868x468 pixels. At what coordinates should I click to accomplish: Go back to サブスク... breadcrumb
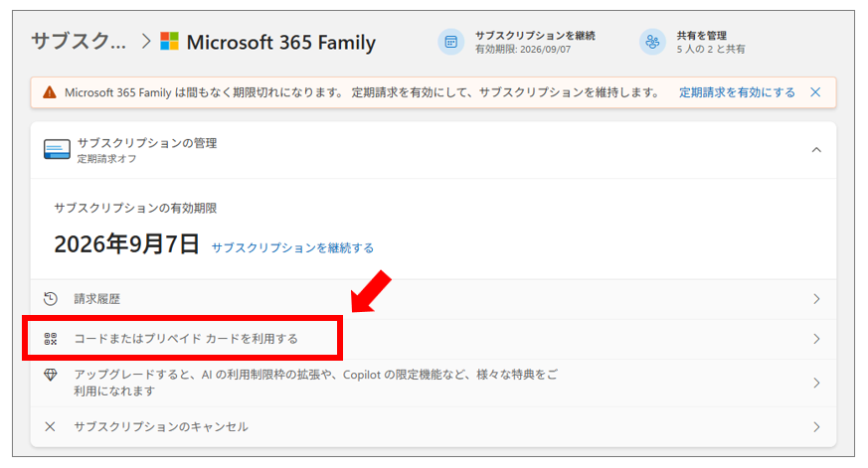pyautogui.click(x=79, y=42)
